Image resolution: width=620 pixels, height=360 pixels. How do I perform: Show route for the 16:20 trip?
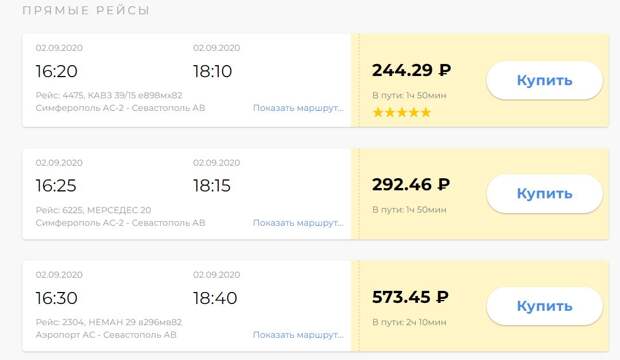click(298, 108)
